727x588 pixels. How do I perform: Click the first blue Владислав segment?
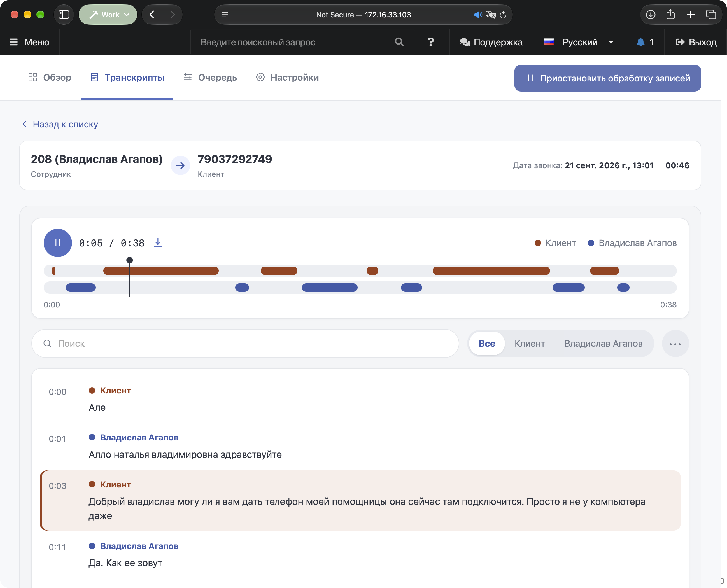pyautogui.click(x=81, y=288)
